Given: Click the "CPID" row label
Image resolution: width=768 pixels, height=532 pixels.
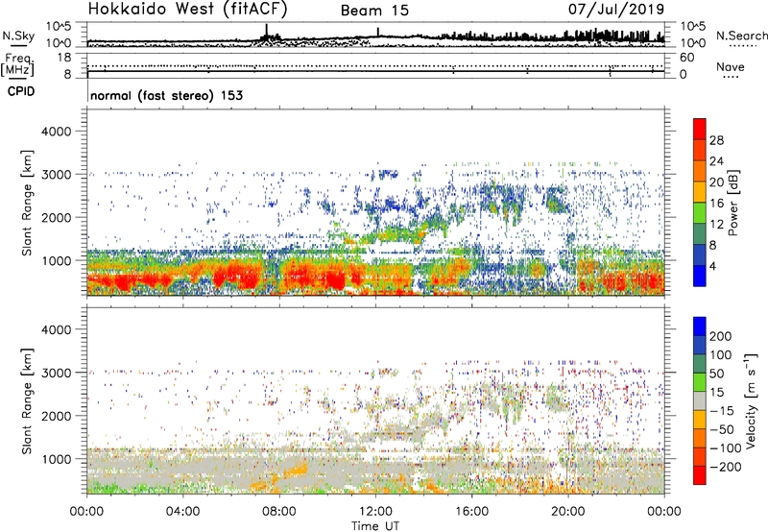Looking at the screenshot, I should [21, 91].
